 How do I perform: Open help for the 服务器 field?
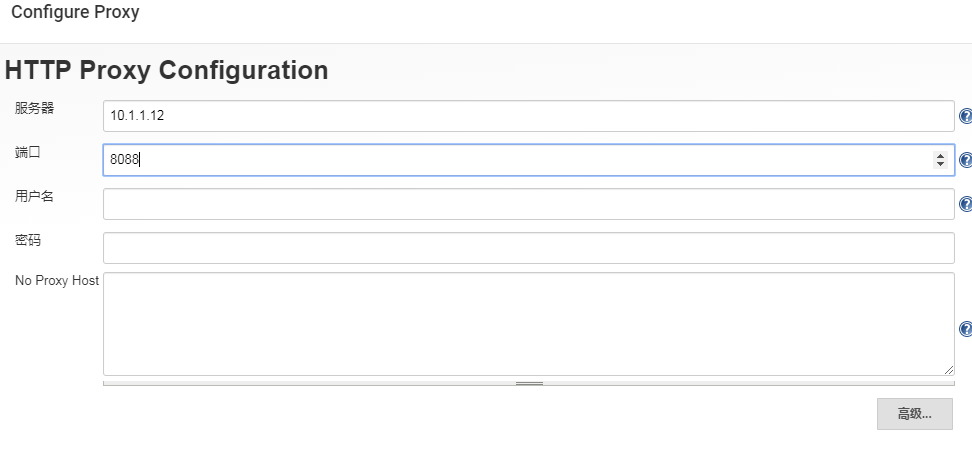click(x=965, y=116)
